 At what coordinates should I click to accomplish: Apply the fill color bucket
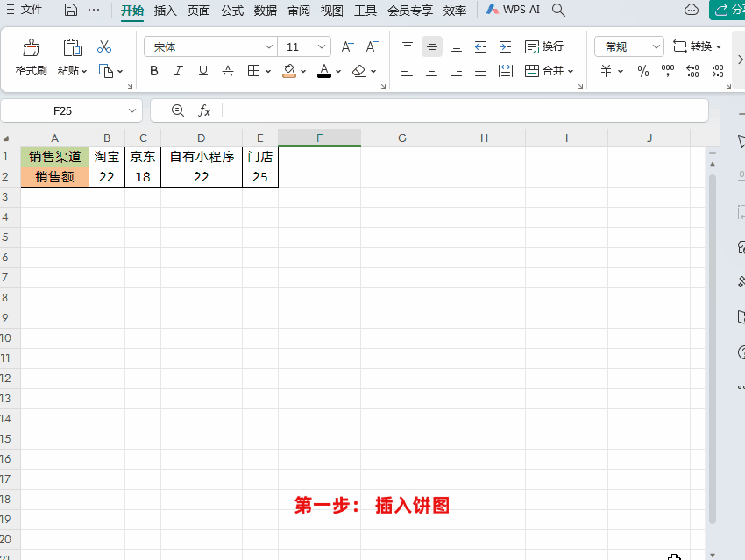pyautogui.click(x=289, y=71)
